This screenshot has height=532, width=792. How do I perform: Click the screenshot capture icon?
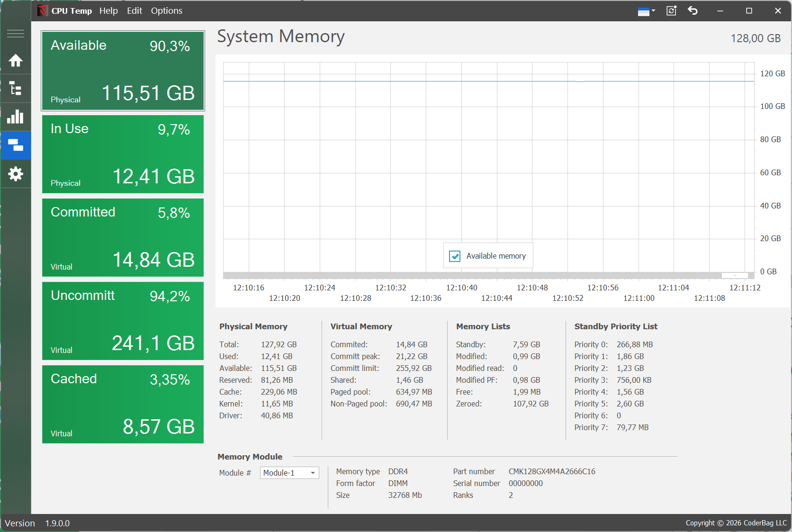point(671,11)
